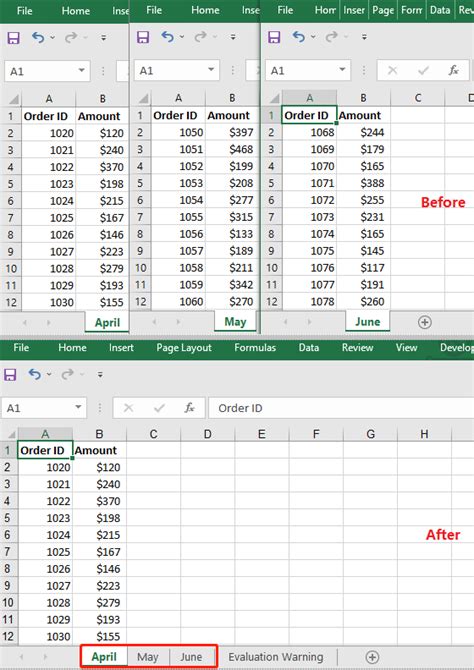Select the Evaluation Warning sheet tab
The height and width of the screenshot is (670, 474).
click(x=276, y=657)
